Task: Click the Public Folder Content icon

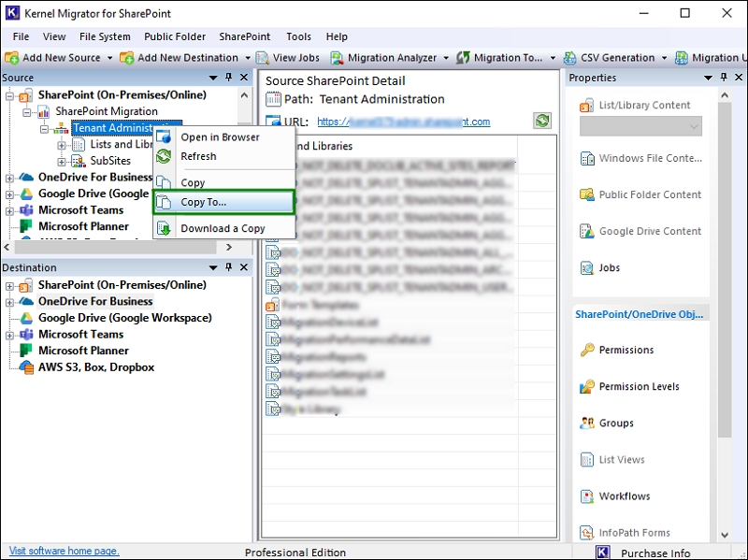Action: point(587,194)
